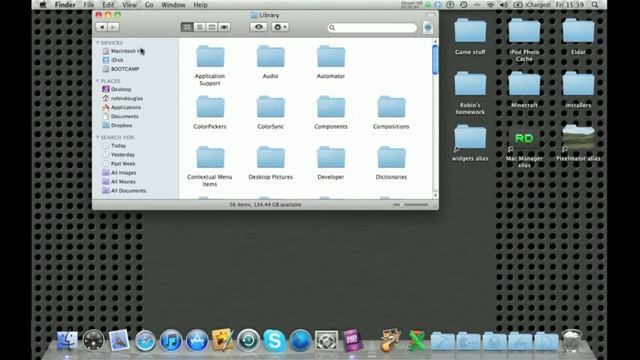Viewport: 640px width, 360px height.
Task: Open Trash in the Dock
Action: click(571, 340)
